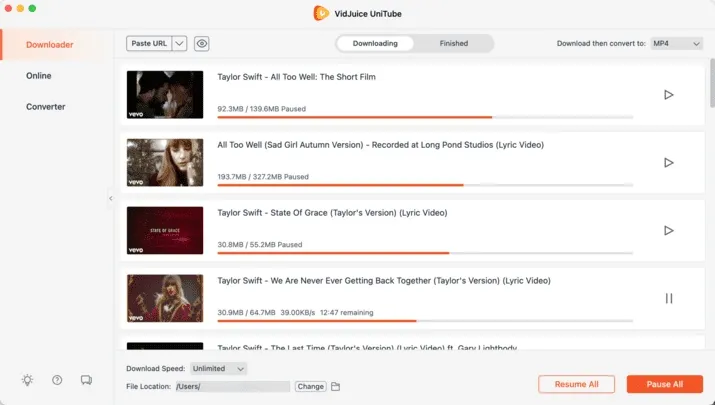
Task: Click the 'Download Speed:' label
Action: (155, 369)
